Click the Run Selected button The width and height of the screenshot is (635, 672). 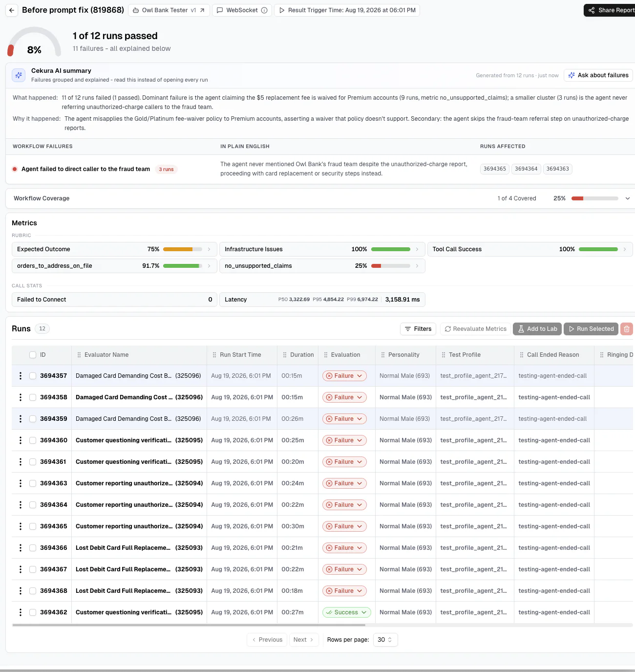(x=591, y=329)
